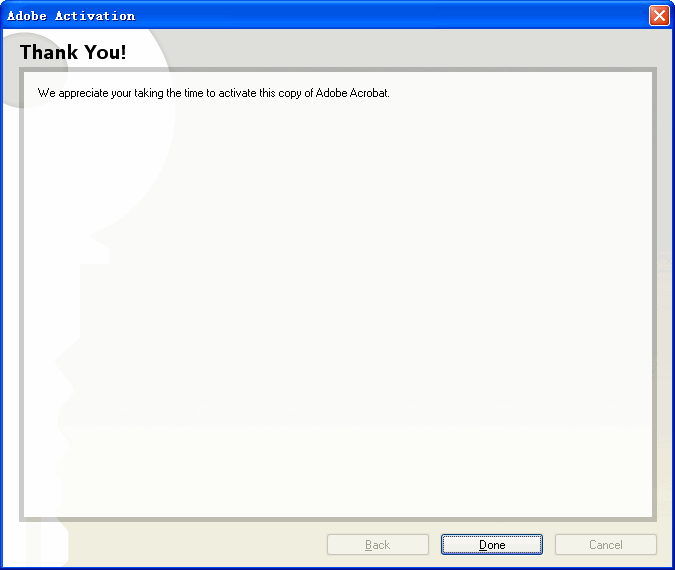Viewport: 675px width, 570px height.
Task: Close the Adobe Activation window
Action: [659, 16]
